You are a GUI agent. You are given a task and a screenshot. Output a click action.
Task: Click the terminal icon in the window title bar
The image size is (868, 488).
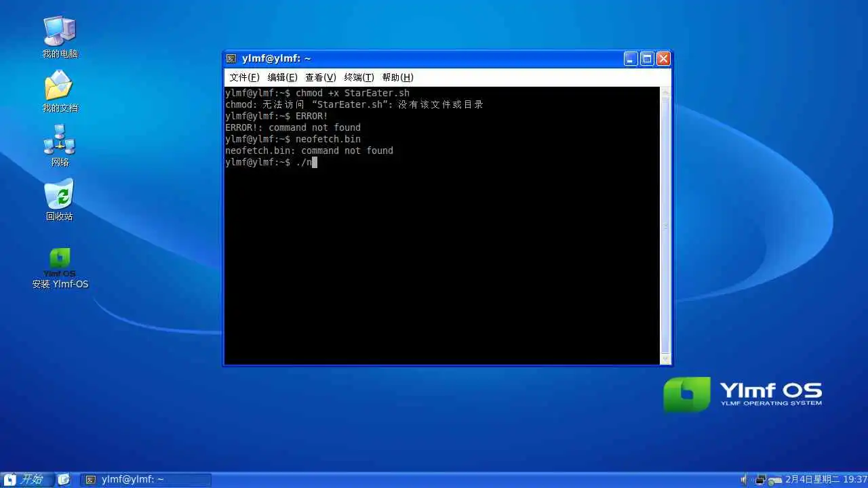tap(231, 59)
